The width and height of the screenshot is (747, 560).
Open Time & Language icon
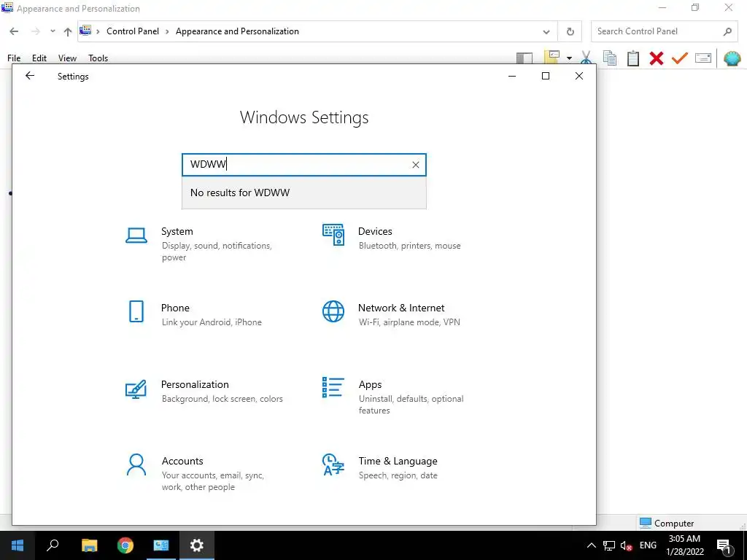pyautogui.click(x=333, y=464)
